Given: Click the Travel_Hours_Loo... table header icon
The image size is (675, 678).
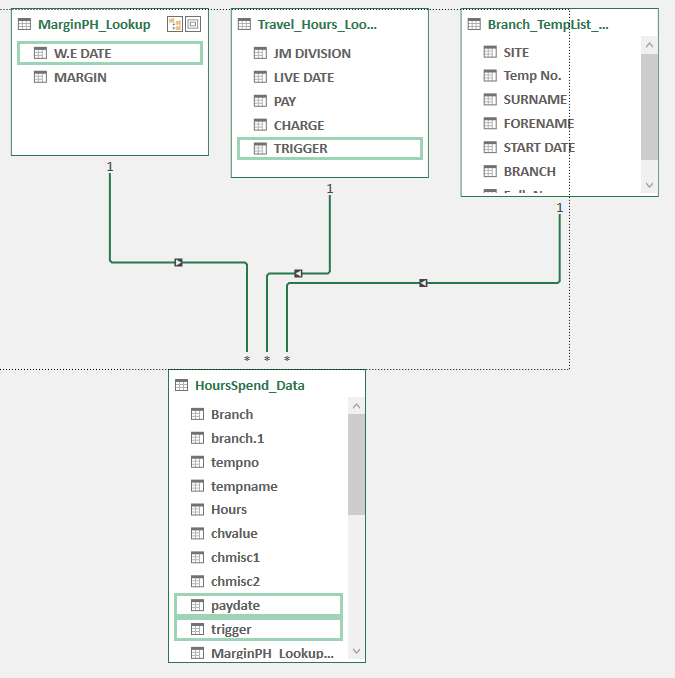Looking at the screenshot, I should coord(244,24).
